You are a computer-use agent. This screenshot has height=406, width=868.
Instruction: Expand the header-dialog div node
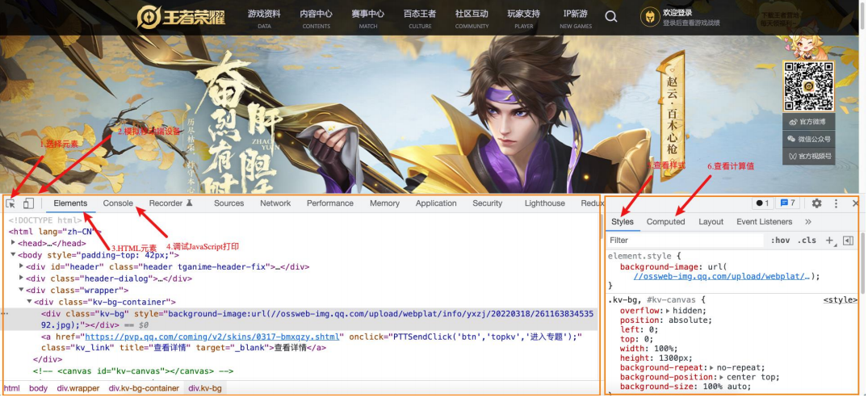click(x=22, y=278)
